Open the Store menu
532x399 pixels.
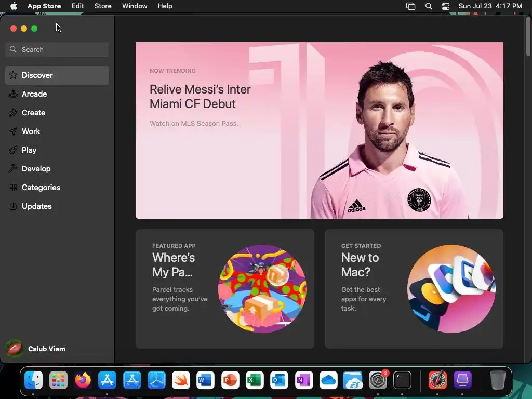pos(103,6)
